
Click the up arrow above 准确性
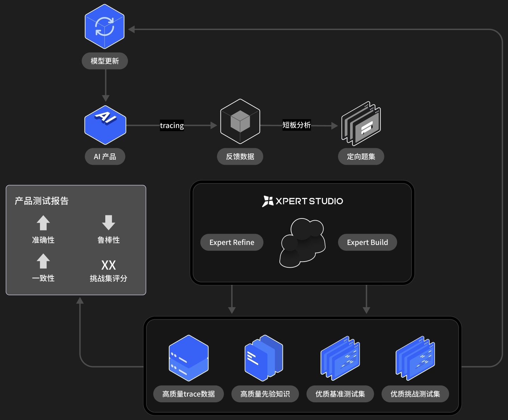coord(43,223)
